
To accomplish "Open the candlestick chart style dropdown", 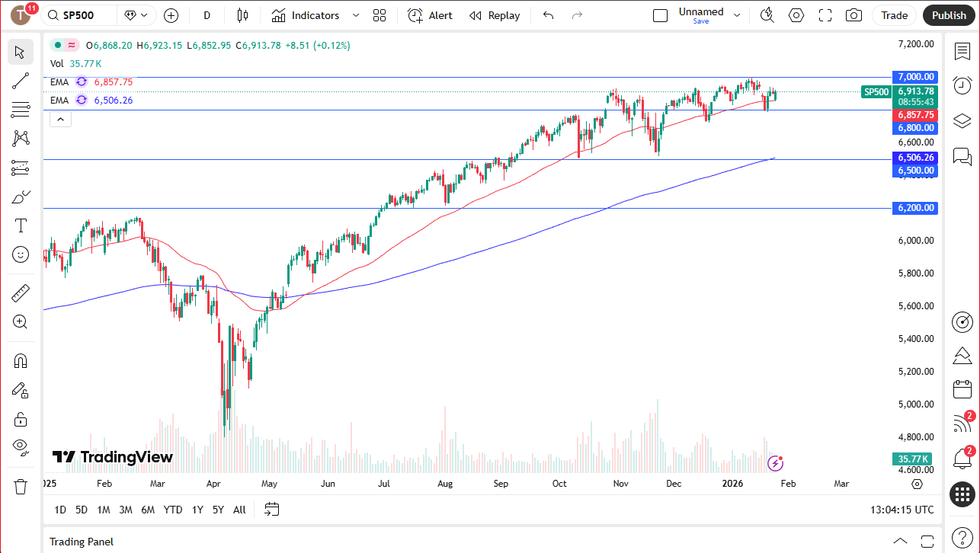I will 243,15.
